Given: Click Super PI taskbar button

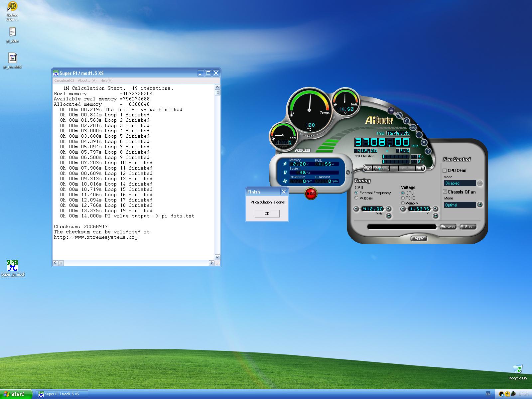Looking at the screenshot, I should 62,394.
